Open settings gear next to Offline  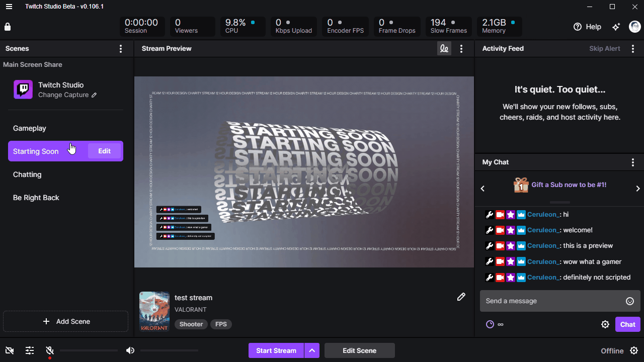(634, 350)
